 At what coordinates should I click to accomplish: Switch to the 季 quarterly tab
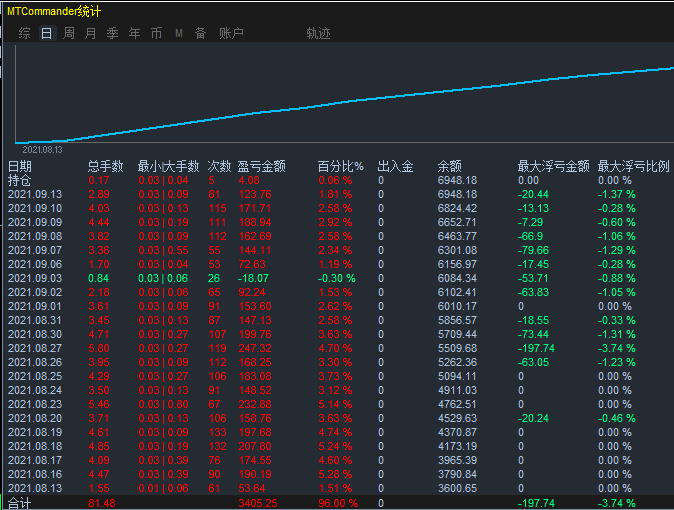[113, 33]
